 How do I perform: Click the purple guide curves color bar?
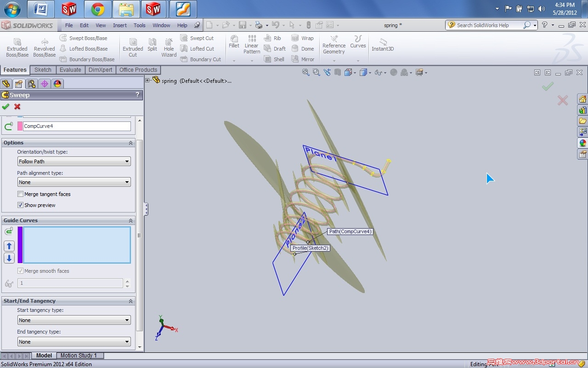20,245
